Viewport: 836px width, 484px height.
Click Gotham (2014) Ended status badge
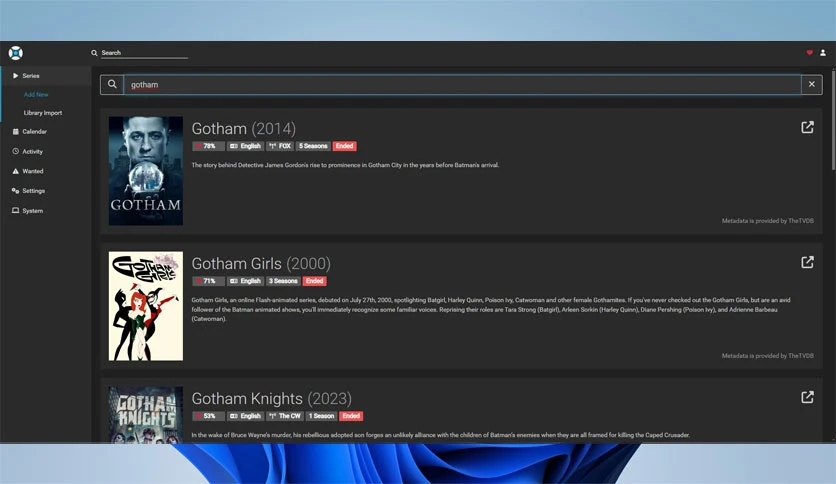[x=344, y=146]
